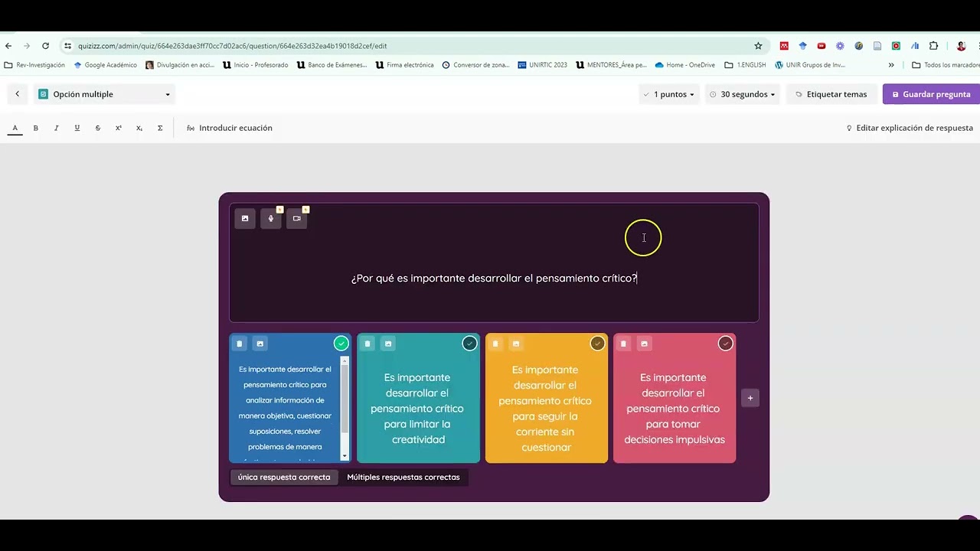Toggle bold formatting
The width and height of the screenshot is (980, 551).
click(35, 128)
